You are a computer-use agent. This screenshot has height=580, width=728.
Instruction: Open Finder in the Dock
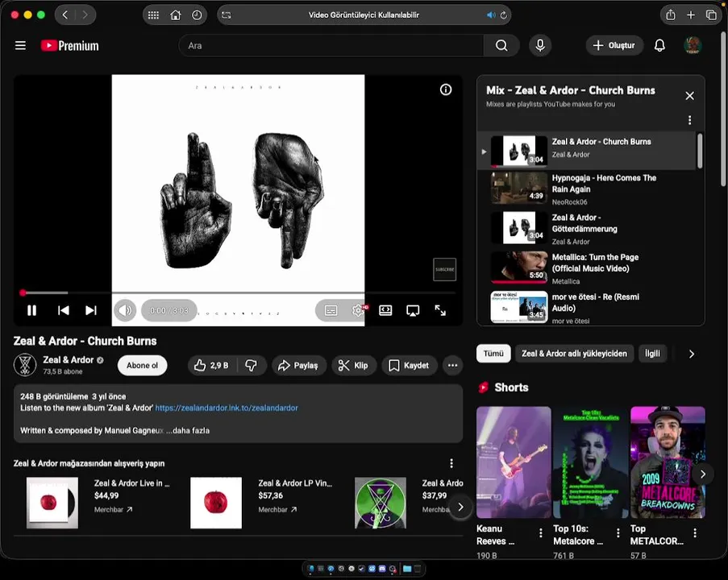click(x=311, y=569)
